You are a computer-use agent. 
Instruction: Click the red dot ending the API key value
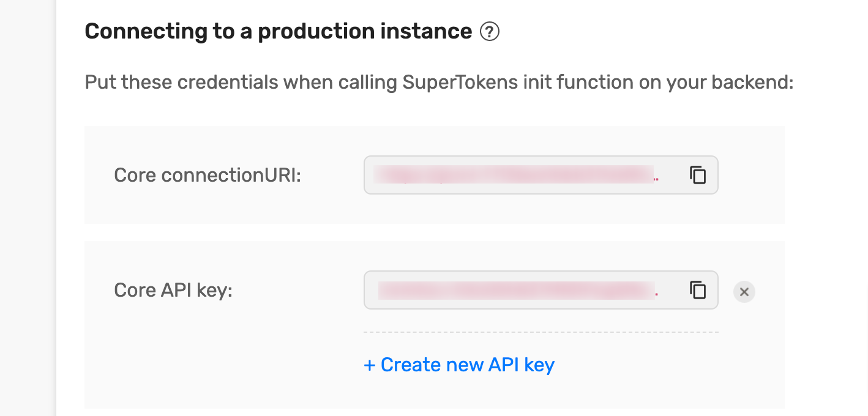pos(657,295)
